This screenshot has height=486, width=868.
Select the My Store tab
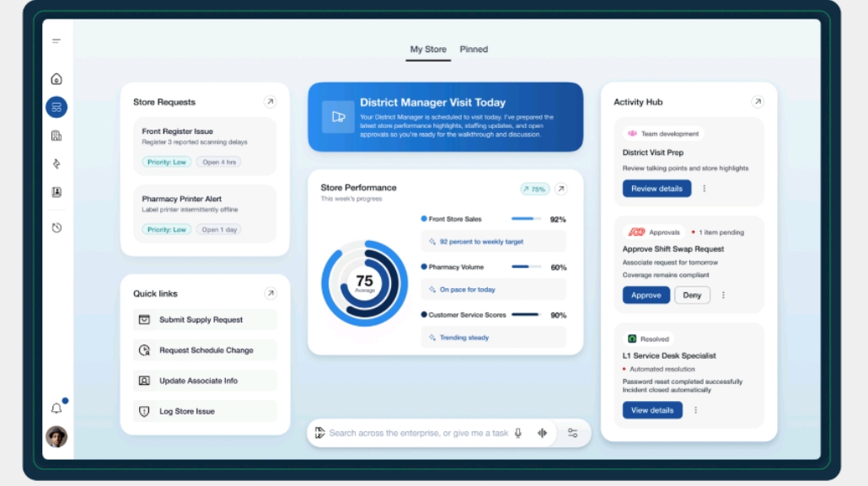point(428,50)
